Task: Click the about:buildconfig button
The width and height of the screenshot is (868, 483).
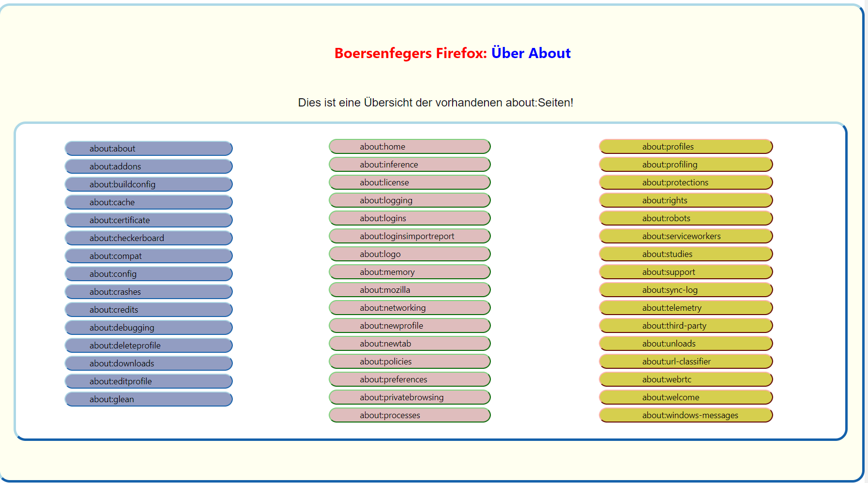Action: 149,184
